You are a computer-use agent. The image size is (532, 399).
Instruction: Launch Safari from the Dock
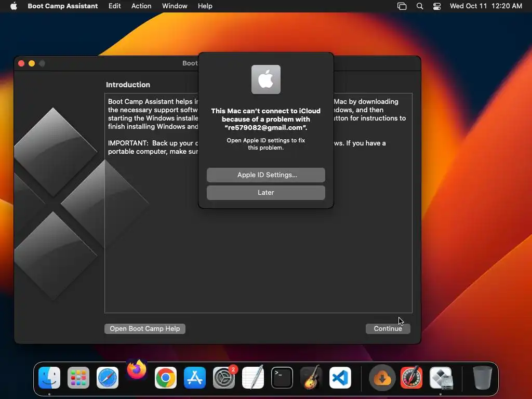click(x=108, y=378)
